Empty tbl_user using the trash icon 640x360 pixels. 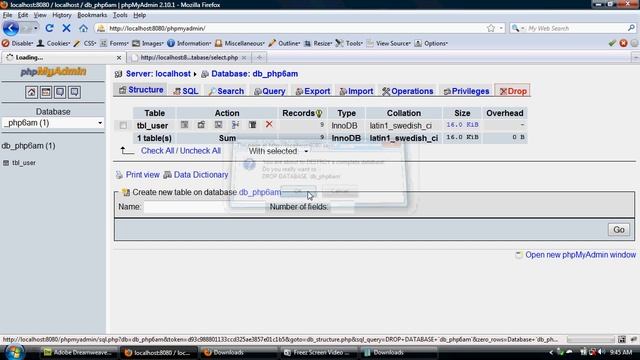coord(253,125)
